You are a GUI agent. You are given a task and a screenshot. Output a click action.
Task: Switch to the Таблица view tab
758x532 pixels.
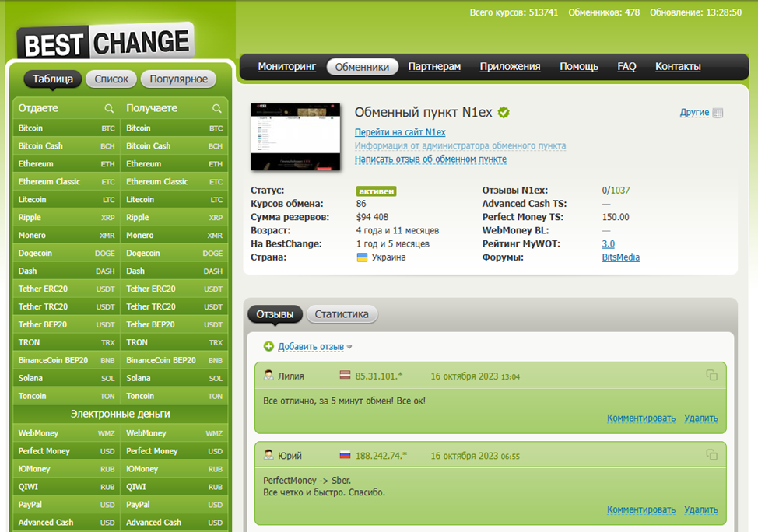click(x=53, y=79)
